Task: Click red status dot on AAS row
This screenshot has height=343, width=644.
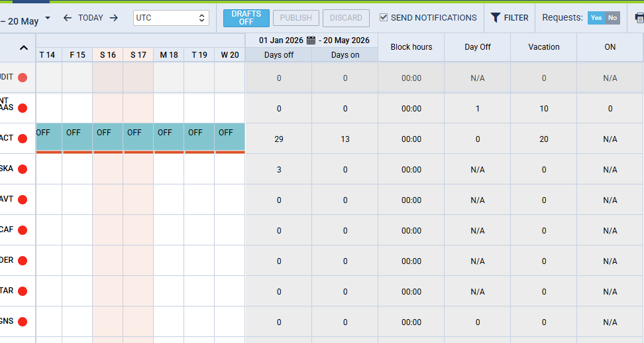Action: (23, 108)
